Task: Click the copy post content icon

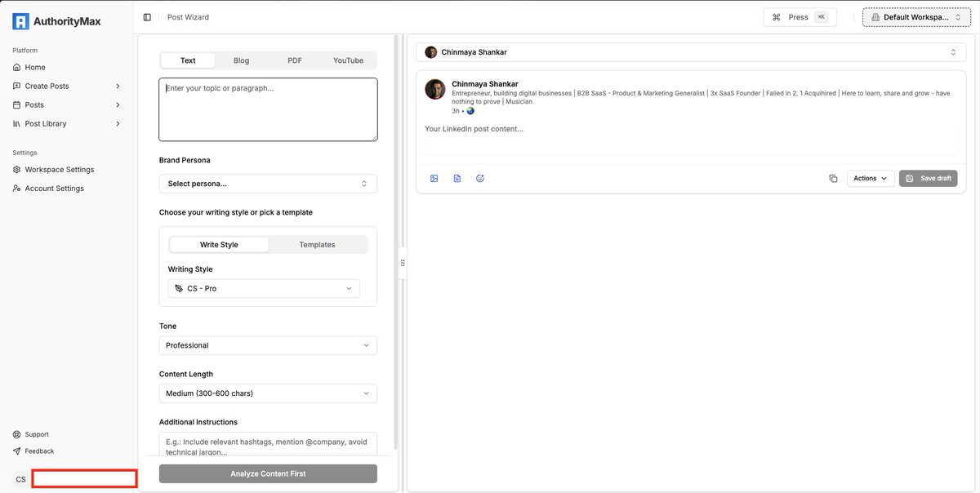Action: 833,178
